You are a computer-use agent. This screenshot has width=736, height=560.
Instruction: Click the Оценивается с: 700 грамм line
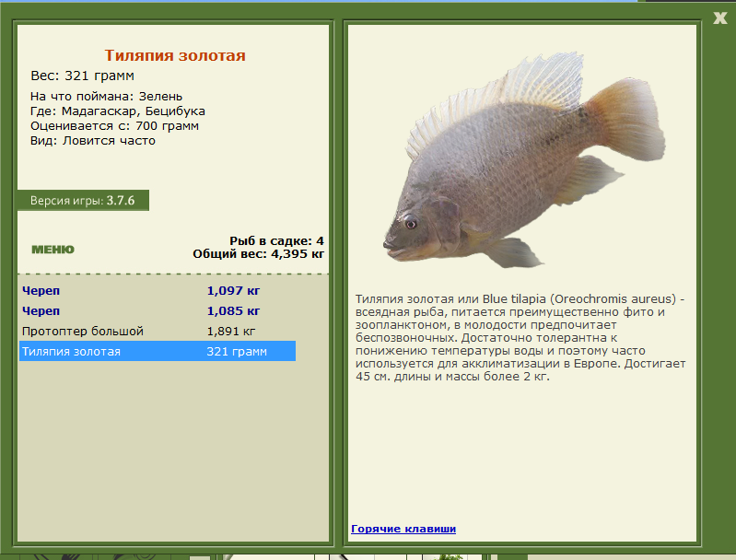coord(114,126)
